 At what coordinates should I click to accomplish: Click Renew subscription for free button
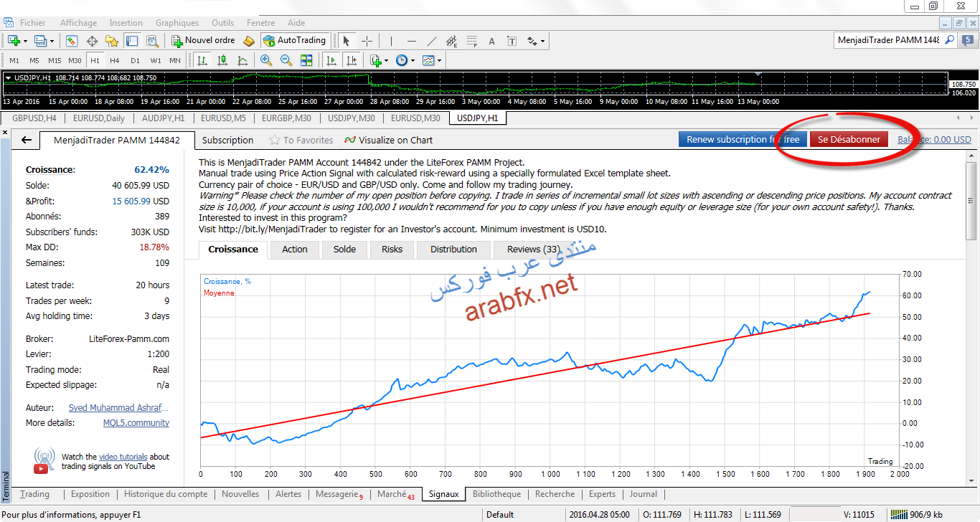coord(743,140)
